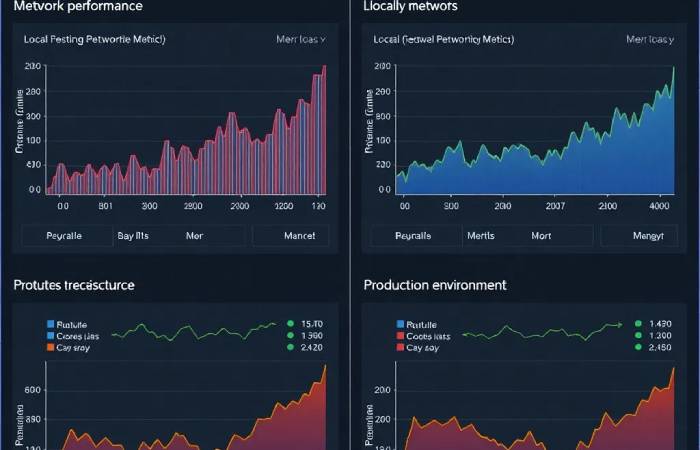Click the Mengyt button
This screenshot has width=700, height=450.
point(640,236)
